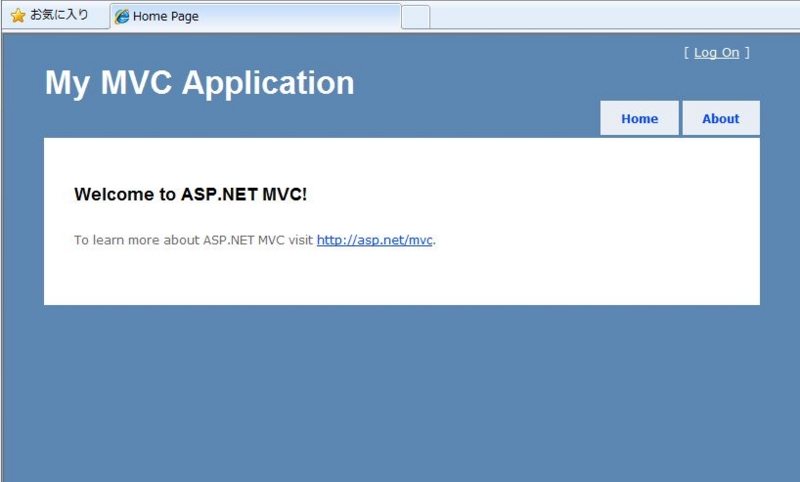Click the Welcome to ASP.NET MVC! heading
800x482 pixels.
pyautogui.click(x=190, y=194)
